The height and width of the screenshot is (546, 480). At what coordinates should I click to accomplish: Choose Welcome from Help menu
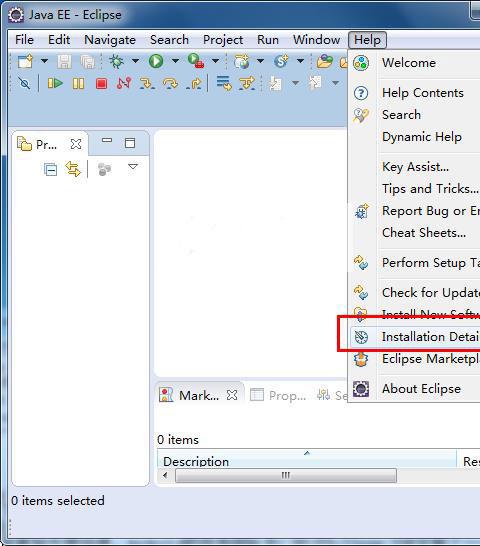[x=415, y=63]
